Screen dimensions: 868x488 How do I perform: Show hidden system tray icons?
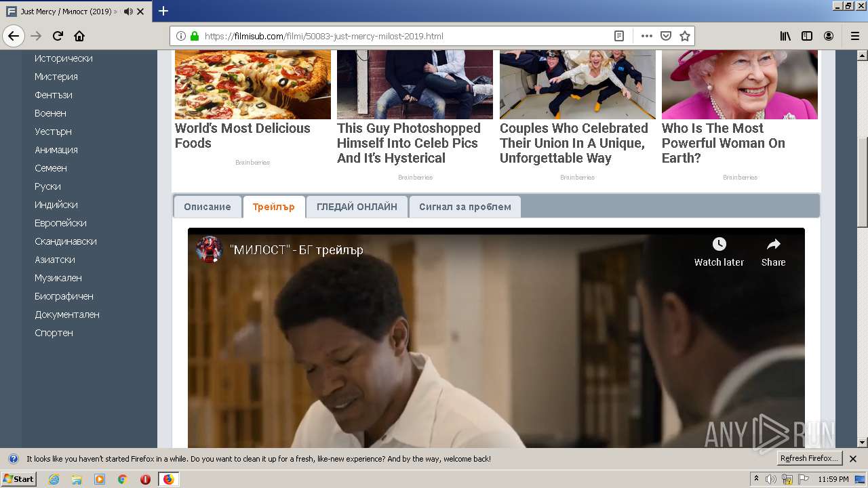coord(756,479)
